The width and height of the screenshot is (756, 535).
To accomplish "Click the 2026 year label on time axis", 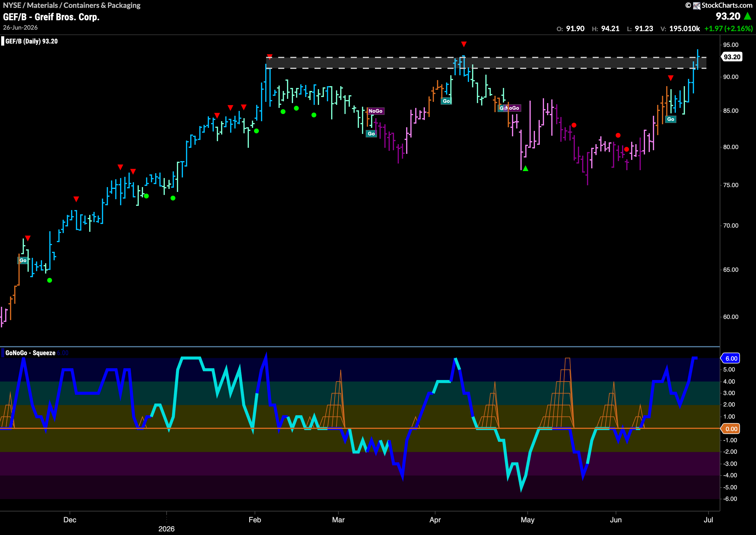I will point(166,529).
